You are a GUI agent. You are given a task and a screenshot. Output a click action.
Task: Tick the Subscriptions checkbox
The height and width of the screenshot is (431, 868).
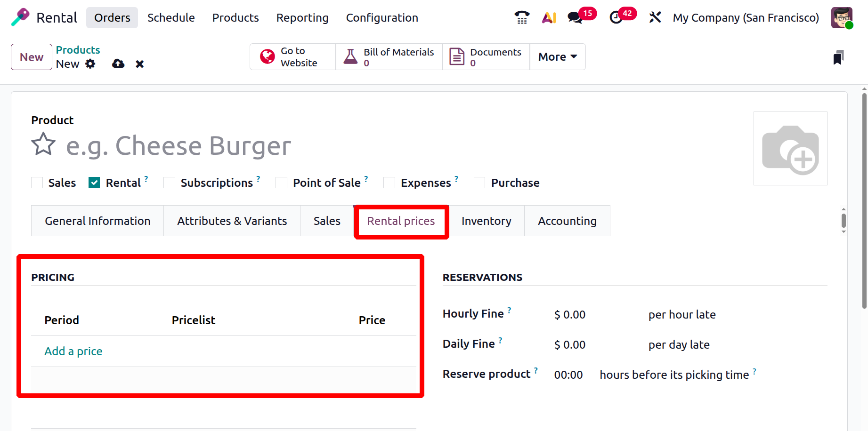[x=170, y=183]
